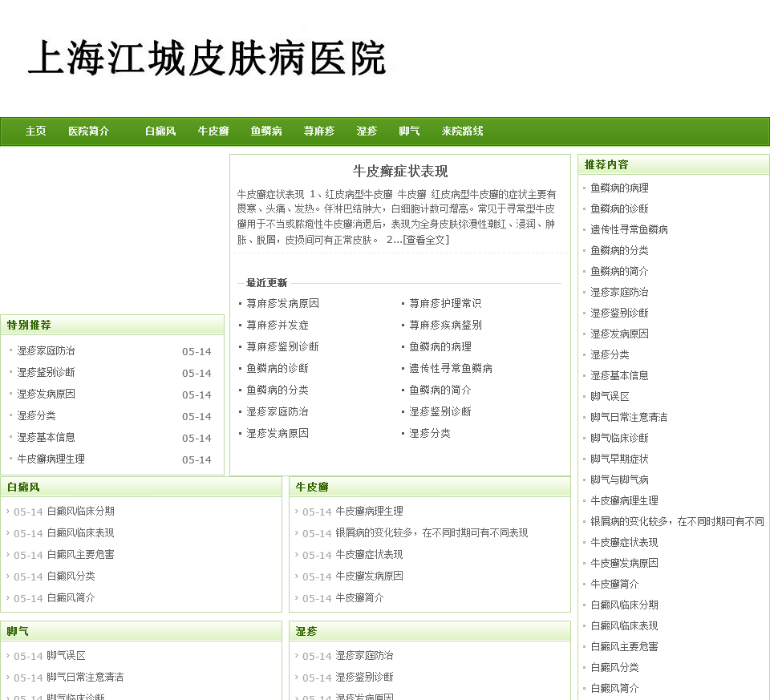
Task: Open 鱼鳞病的分类 in 最近更新 list
Action: [x=278, y=390]
